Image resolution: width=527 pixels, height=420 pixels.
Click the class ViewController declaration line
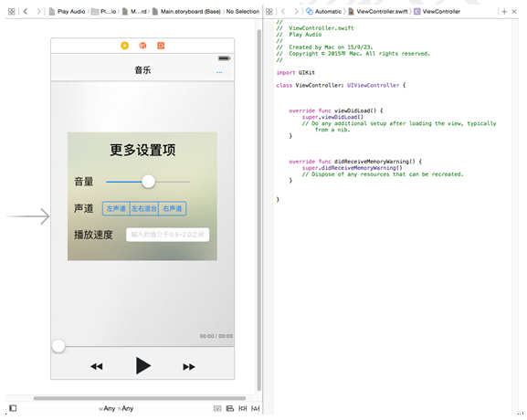click(x=341, y=85)
